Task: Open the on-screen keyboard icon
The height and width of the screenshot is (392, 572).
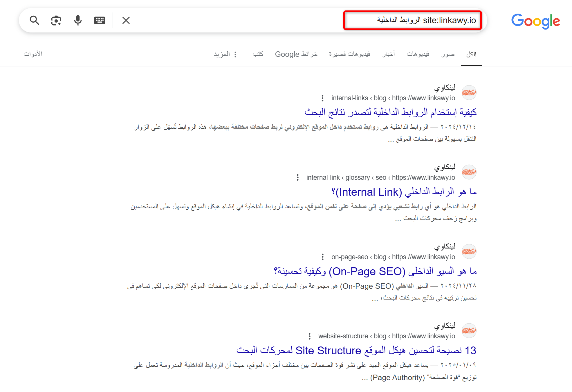Action: coord(99,20)
